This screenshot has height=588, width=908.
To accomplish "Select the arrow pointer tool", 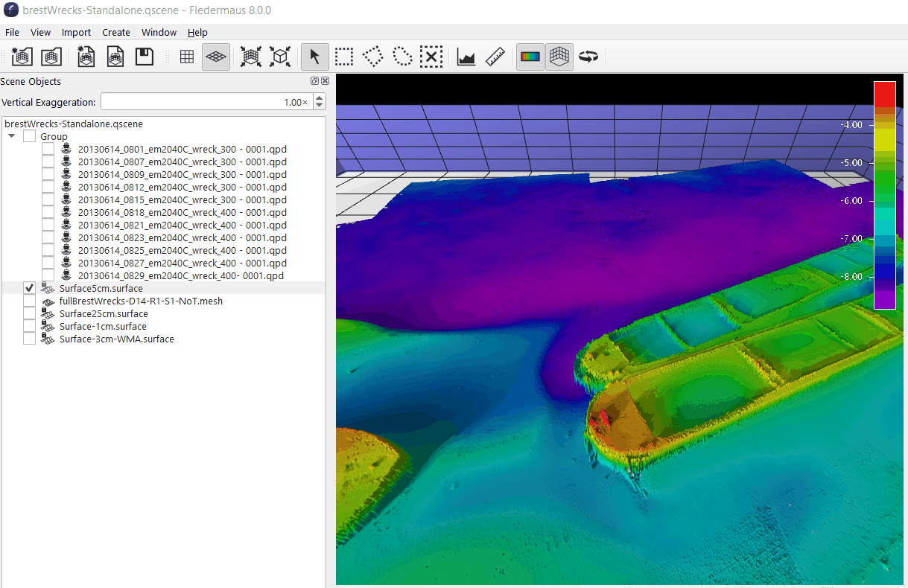I will coord(314,57).
